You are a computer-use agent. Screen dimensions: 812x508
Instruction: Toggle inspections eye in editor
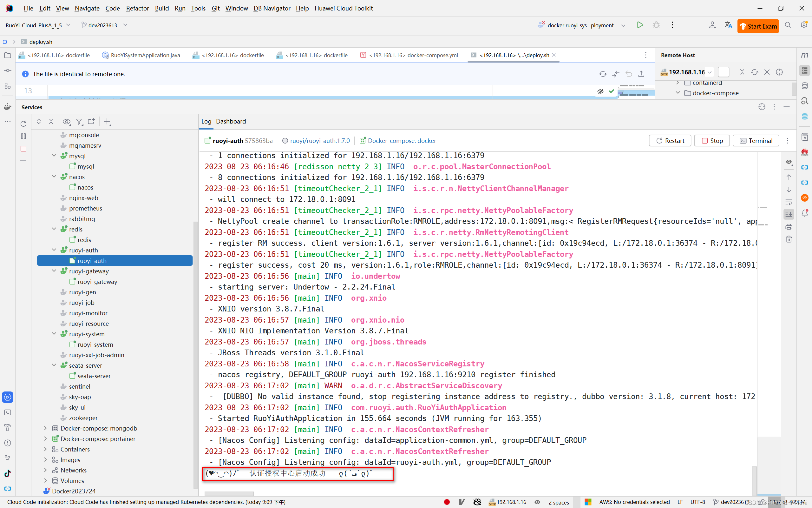click(600, 91)
